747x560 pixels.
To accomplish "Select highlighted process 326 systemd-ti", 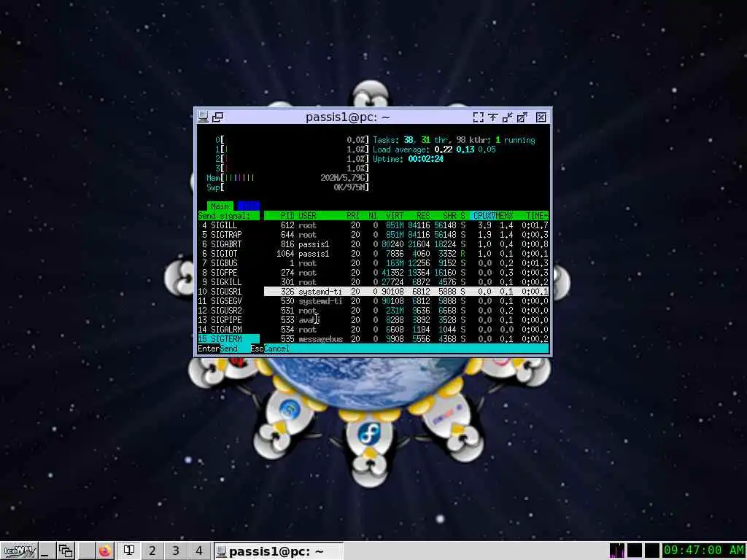I will click(x=406, y=292).
